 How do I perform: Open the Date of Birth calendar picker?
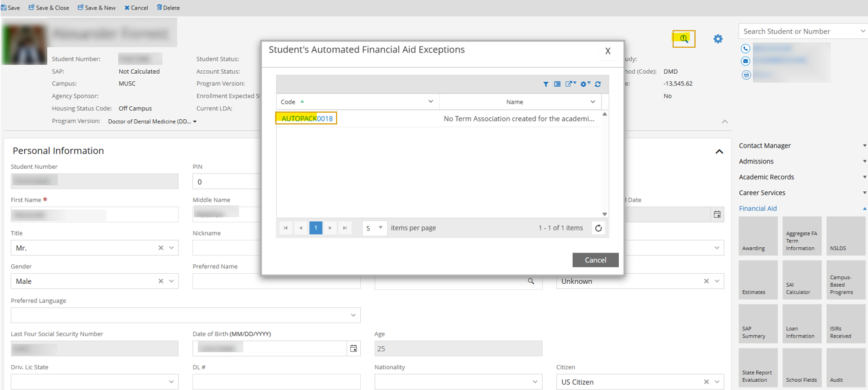353,349
